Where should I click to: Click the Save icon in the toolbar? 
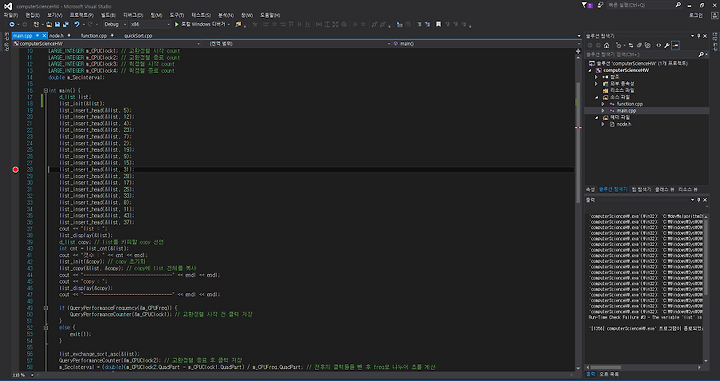57,24
